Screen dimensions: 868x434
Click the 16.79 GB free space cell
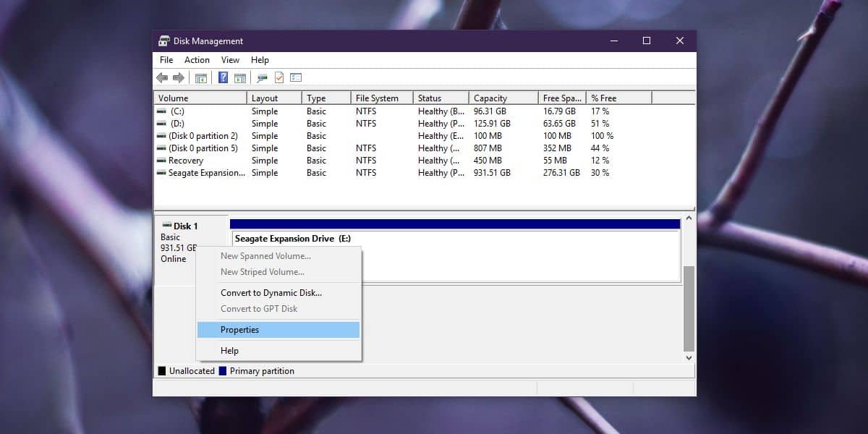coord(560,111)
